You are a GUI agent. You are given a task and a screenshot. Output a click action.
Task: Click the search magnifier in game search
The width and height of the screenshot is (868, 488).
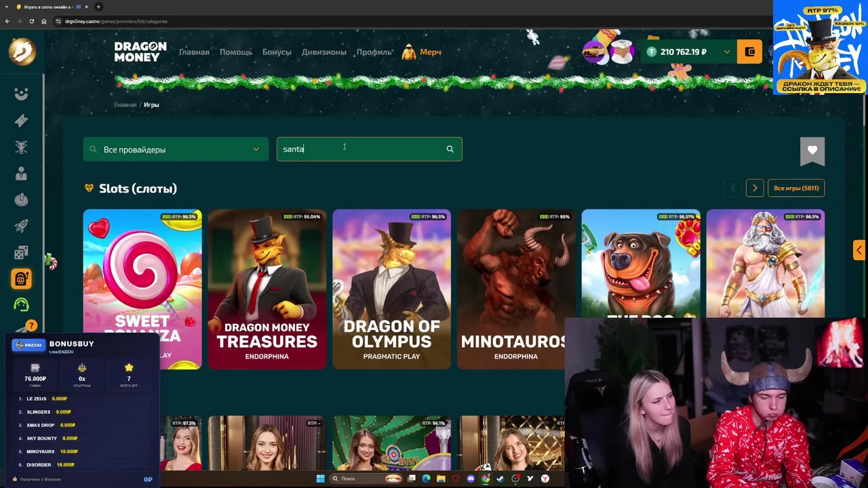pos(450,149)
